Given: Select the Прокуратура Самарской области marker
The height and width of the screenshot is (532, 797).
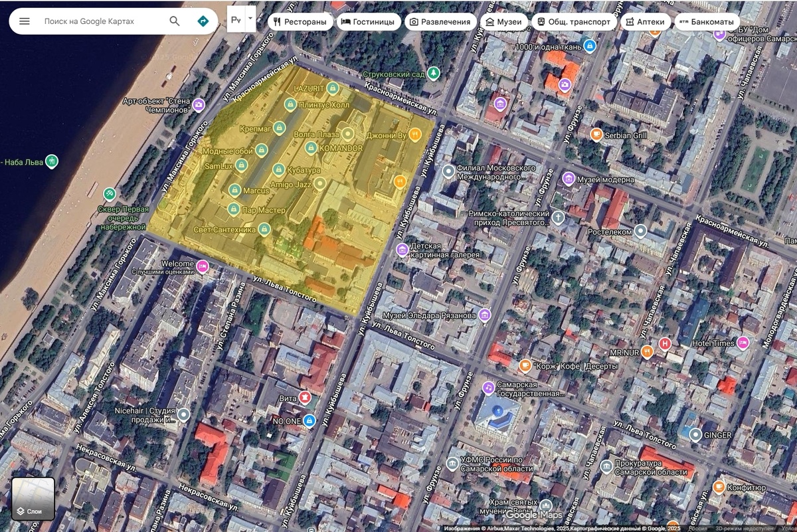Looking at the screenshot, I should click(606, 467).
